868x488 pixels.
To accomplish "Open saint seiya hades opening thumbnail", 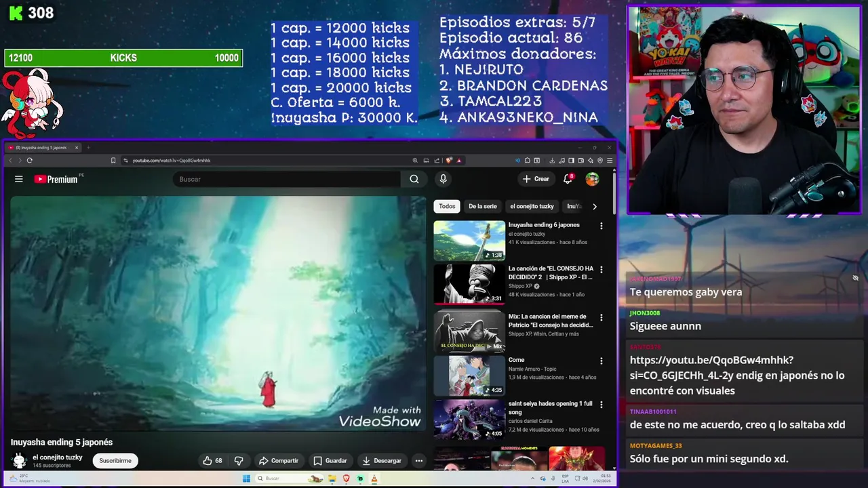I will [469, 419].
